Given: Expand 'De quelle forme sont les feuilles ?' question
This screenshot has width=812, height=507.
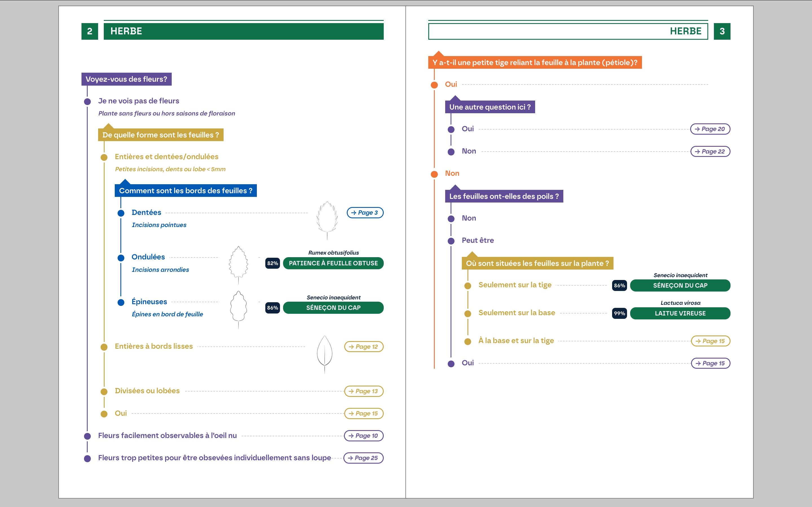Looking at the screenshot, I should (160, 135).
